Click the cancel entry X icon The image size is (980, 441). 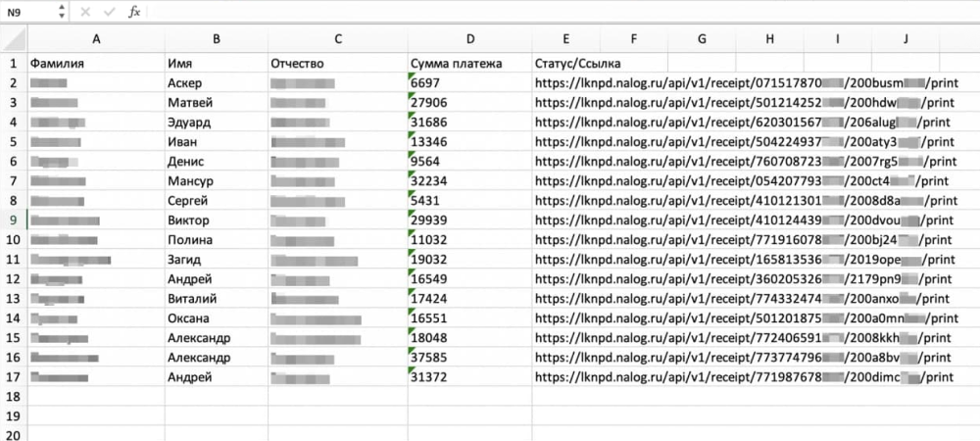coord(85,12)
